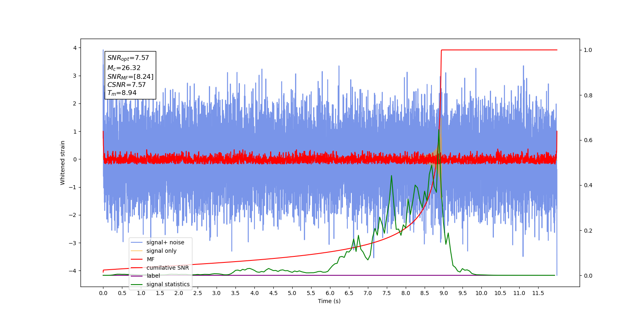Screen dimensions: 644x322
Task: Click the x-axis tick label 9.5
Action: click(x=462, y=293)
